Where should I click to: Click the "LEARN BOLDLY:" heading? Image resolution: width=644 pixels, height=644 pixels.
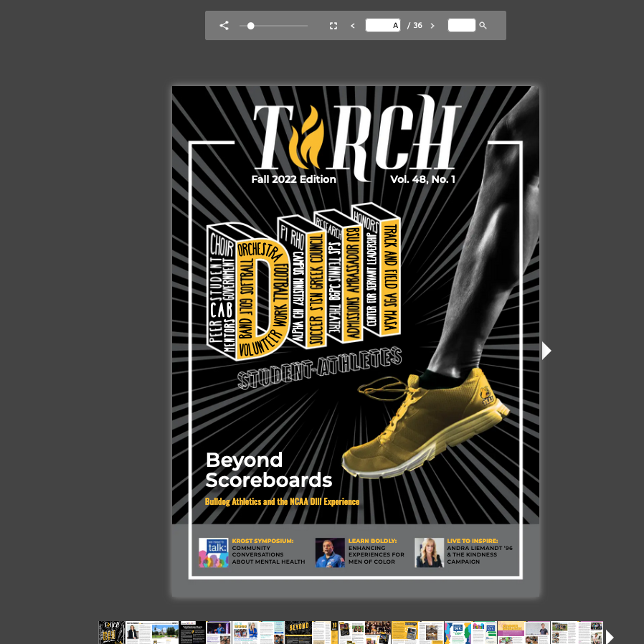pos(372,541)
